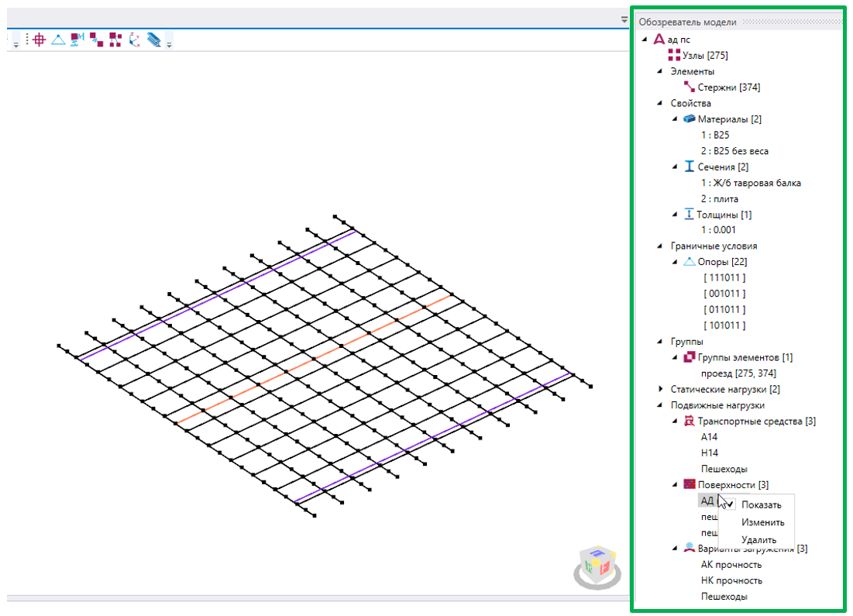Collapse the Подвижные нагрузки branch

[660, 405]
